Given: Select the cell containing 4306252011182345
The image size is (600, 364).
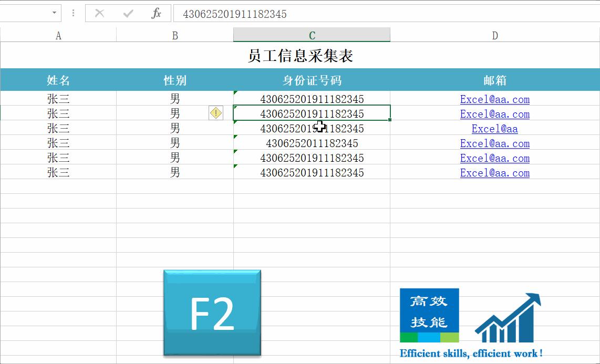Looking at the screenshot, I should click(312, 143).
